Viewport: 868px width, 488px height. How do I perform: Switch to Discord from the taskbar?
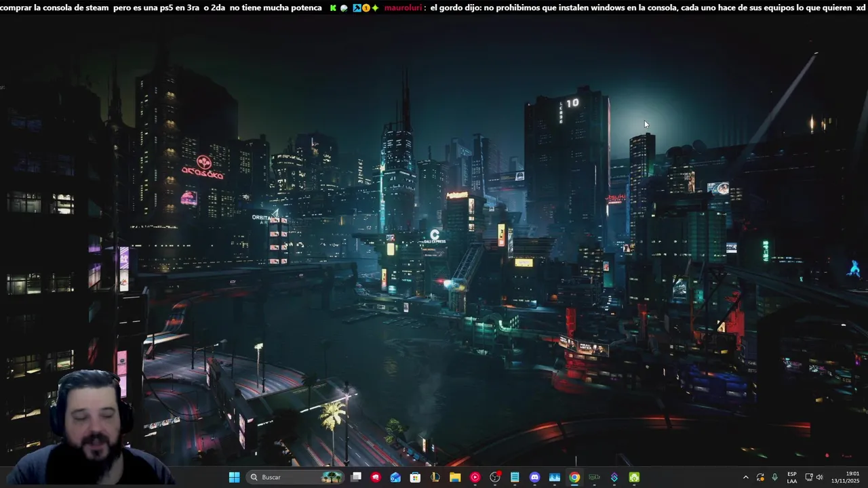(534, 477)
